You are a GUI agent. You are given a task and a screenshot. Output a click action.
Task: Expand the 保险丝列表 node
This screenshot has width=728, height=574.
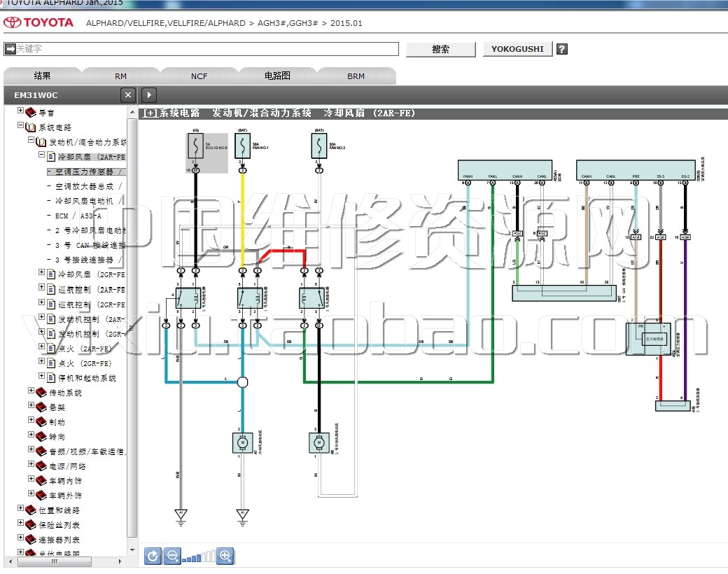(20, 522)
